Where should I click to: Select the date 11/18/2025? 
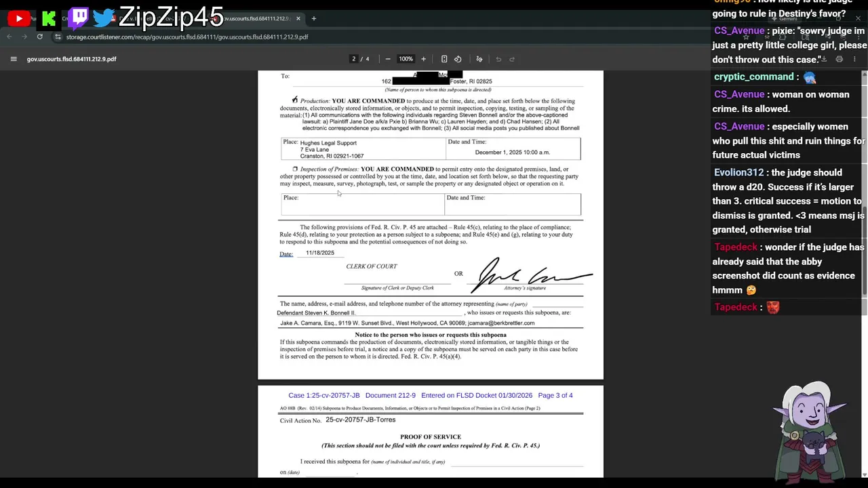tap(320, 253)
